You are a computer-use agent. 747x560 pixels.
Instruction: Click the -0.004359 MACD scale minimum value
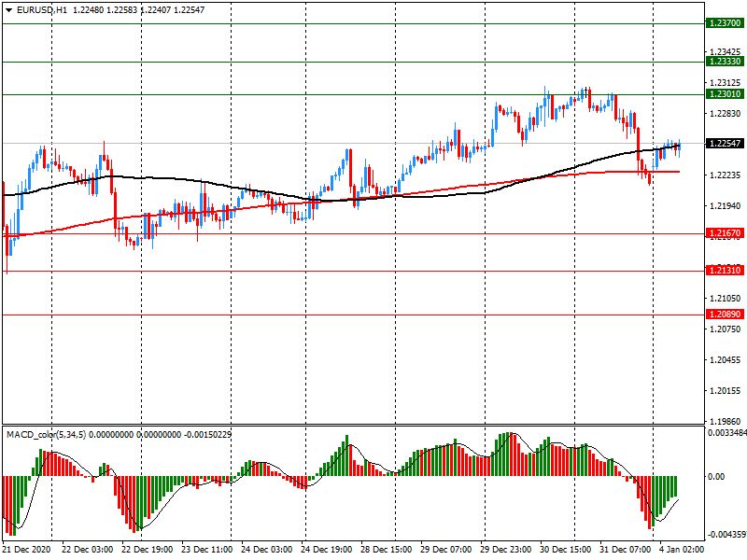click(x=726, y=535)
